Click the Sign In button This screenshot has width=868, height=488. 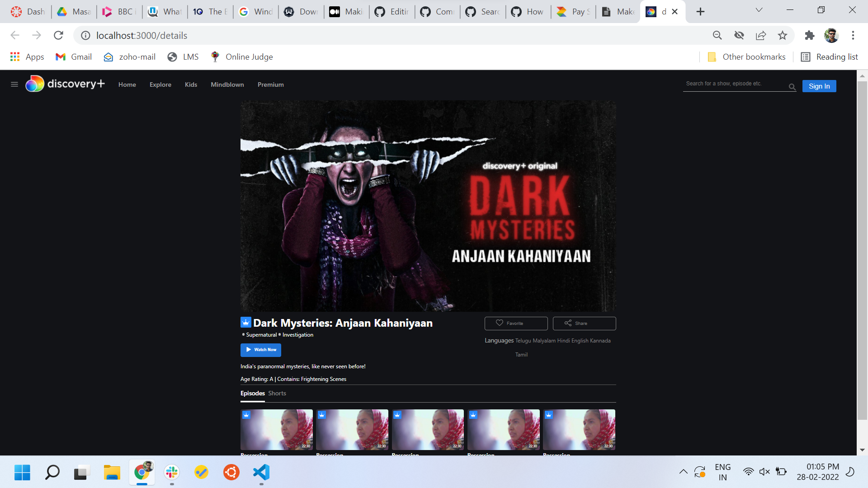(x=819, y=86)
